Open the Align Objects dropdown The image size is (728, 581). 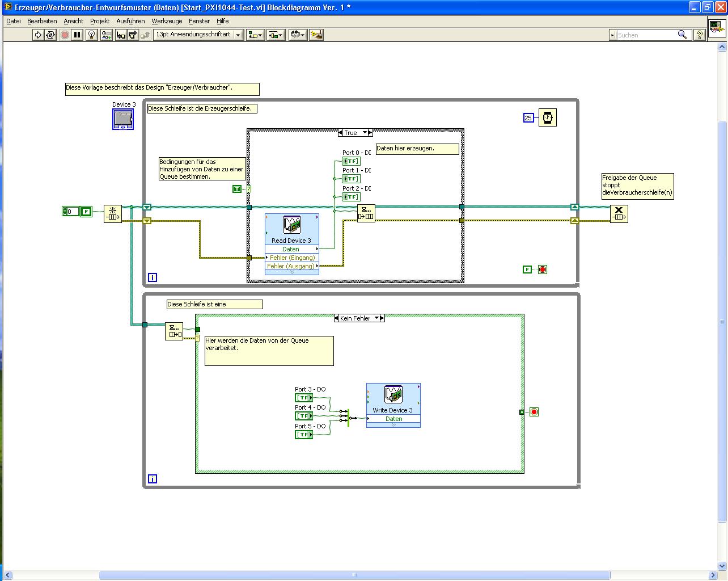255,35
